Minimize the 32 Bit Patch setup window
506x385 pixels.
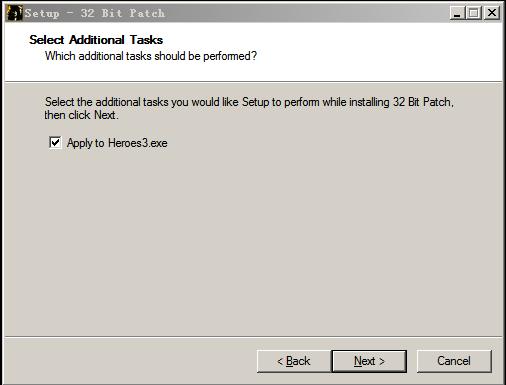tap(457, 13)
